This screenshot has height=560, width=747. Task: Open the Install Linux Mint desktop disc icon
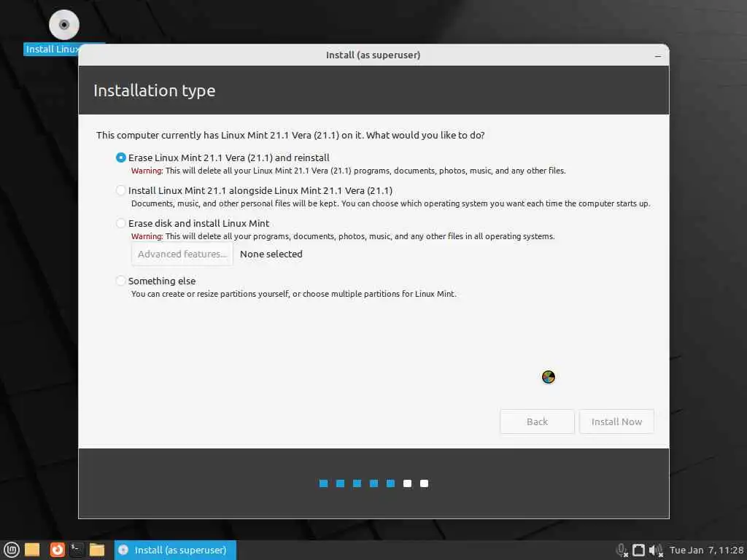click(x=64, y=25)
